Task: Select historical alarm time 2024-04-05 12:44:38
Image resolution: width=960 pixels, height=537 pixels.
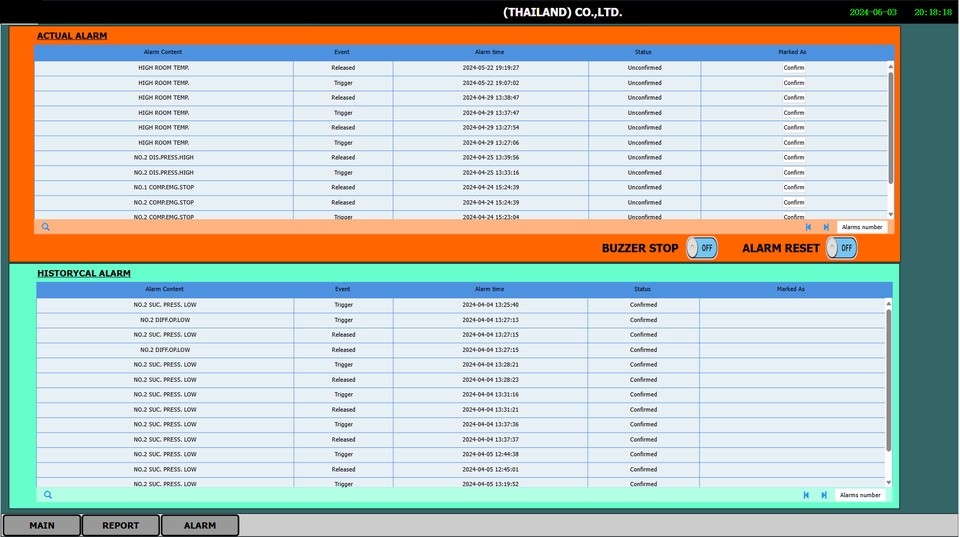Action: (490, 454)
